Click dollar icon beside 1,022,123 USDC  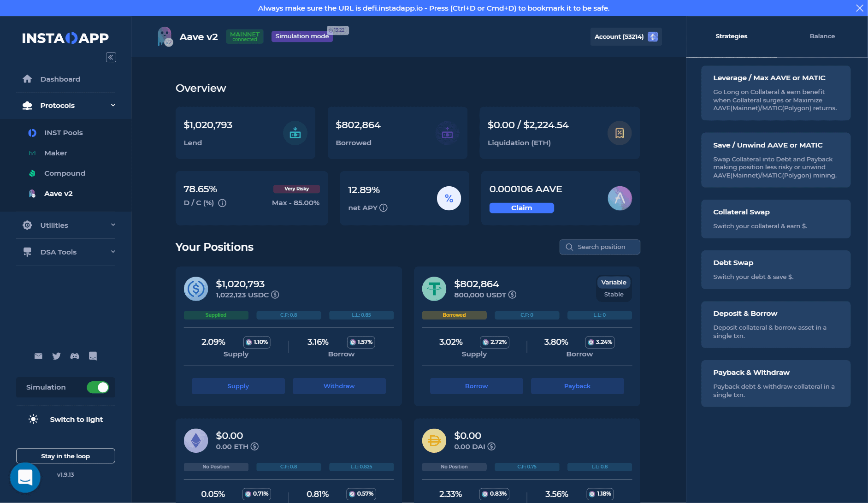point(275,295)
